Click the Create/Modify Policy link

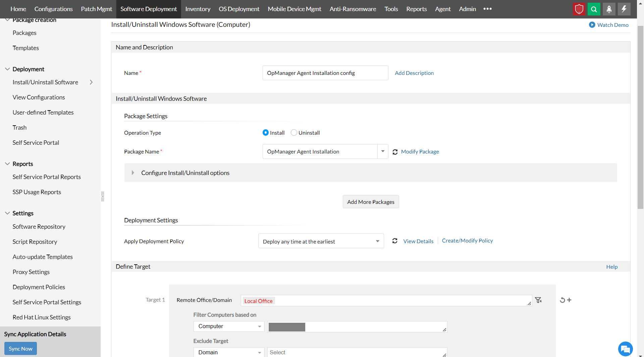pos(467,240)
